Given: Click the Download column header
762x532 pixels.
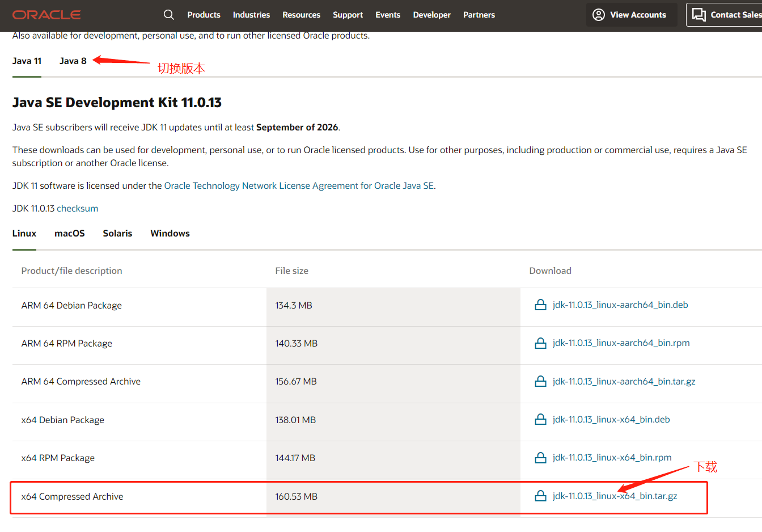Looking at the screenshot, I should coord(551,271).
